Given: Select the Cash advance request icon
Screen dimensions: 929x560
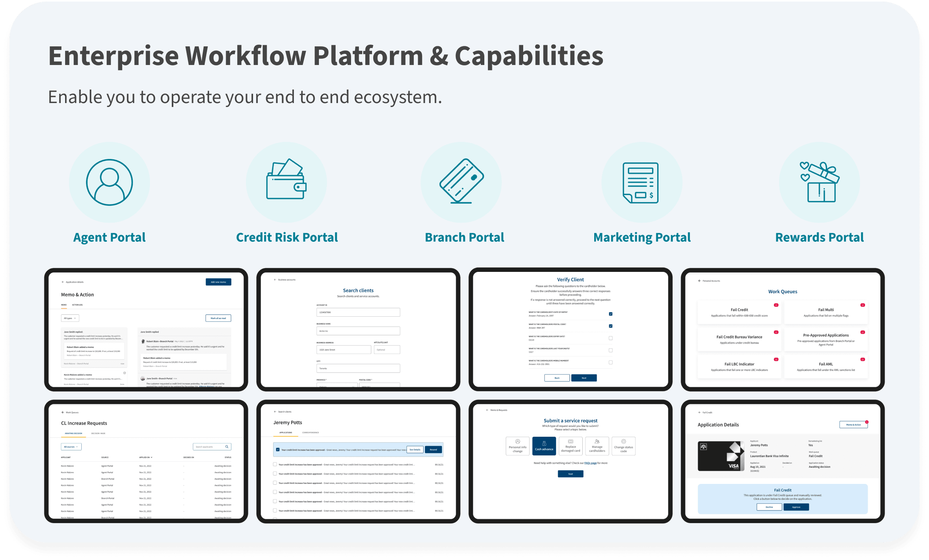Looking at the screenshot, I should (x=544, y=443).
